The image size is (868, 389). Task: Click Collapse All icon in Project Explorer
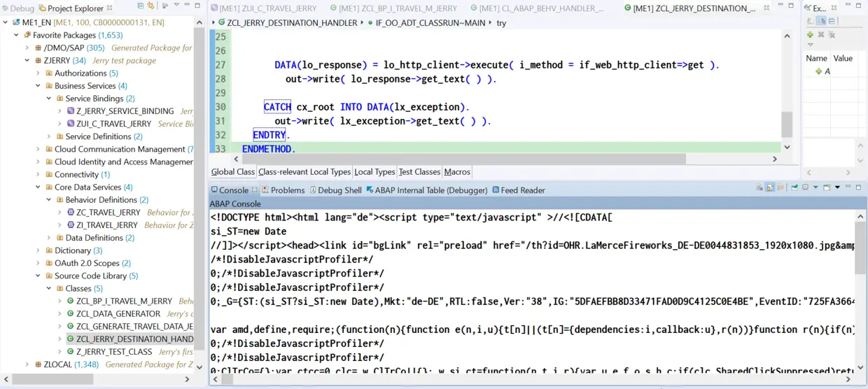pos(140,6)
